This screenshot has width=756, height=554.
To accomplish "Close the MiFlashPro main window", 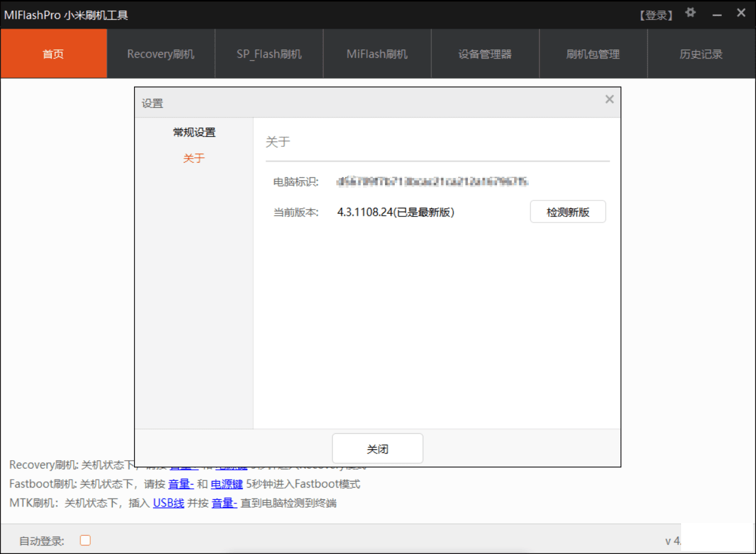I will coord(741,13).
